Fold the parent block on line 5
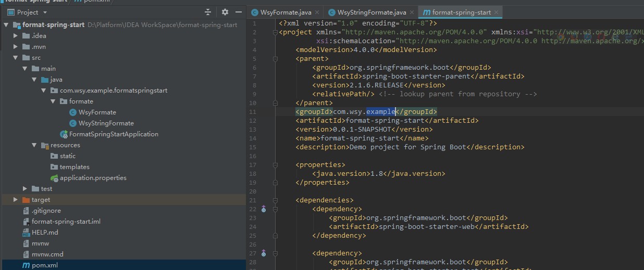644x270 pixels. [x=275, y=59]
